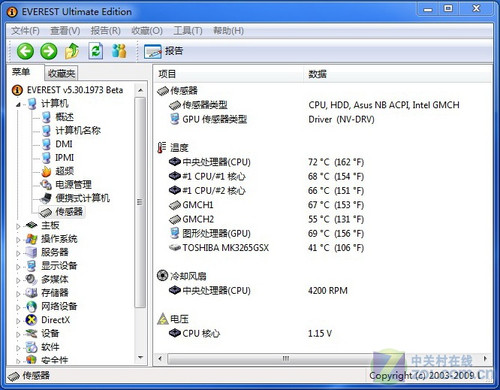
Task: Open the 报告(R) menu
Action: tap(106, 31)
